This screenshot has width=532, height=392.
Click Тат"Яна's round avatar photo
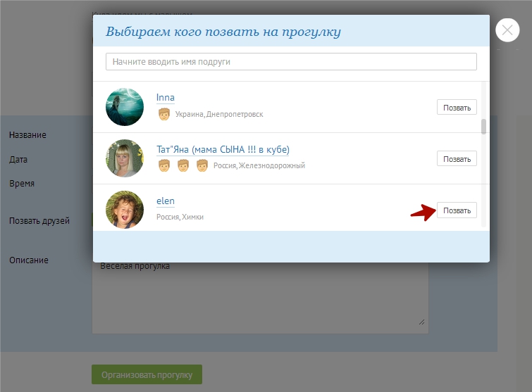click(x=125, y=158)
